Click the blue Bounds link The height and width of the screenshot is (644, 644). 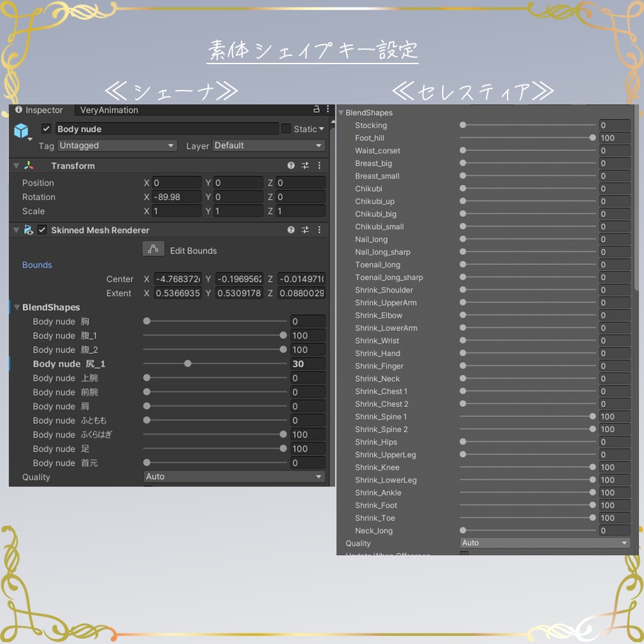click(x=36, y=265)
